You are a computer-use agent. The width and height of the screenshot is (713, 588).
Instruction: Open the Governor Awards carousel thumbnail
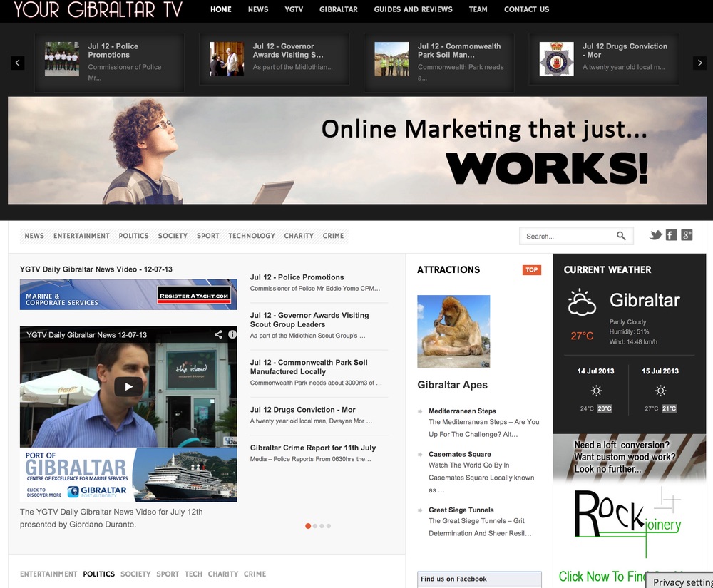pyautogui.click(x=227, y=58)
